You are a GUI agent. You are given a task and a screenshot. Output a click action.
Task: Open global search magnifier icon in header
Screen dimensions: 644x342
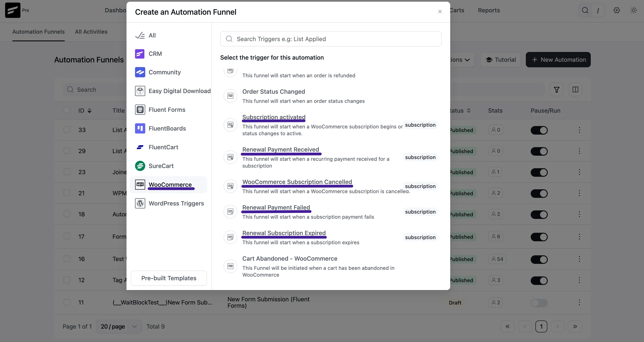pyautogui.click(x=585, y=10)
